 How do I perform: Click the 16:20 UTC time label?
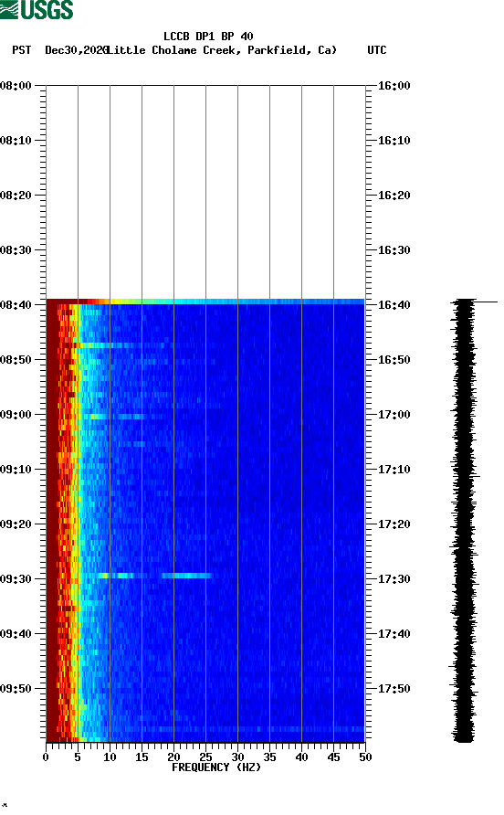[x=394, y=195]
